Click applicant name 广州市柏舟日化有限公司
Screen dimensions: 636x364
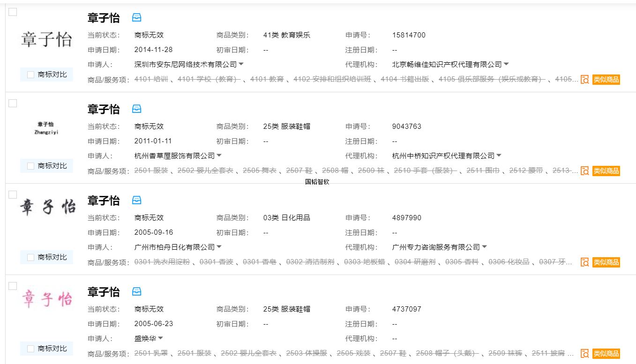(x=174, y=247)
